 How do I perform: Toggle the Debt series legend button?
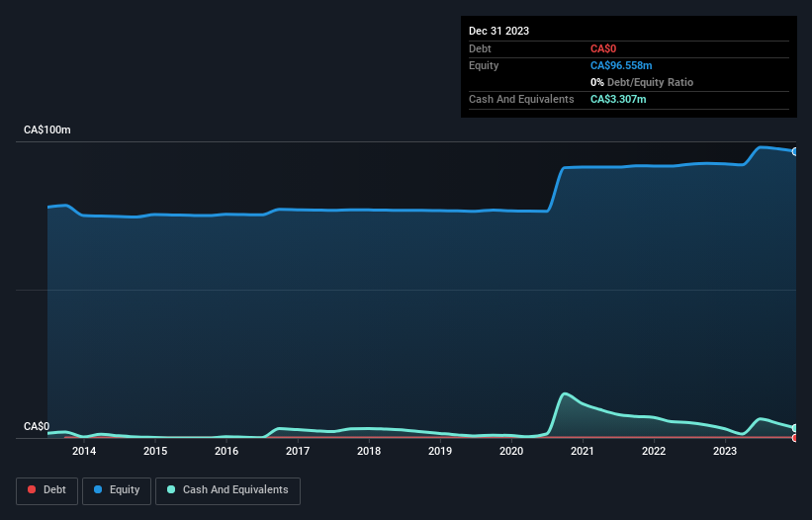coord(47,490)
